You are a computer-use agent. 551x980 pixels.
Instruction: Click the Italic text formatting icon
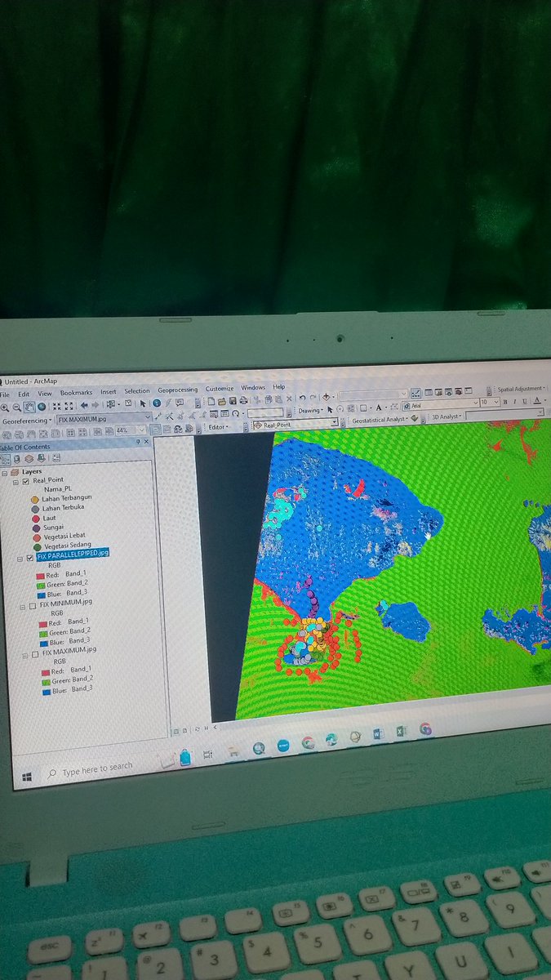(514, 402)
